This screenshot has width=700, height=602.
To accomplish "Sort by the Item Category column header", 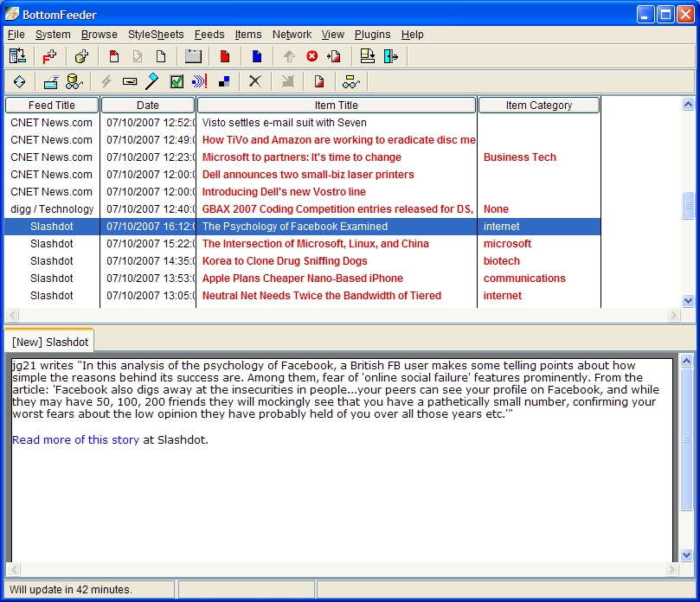I will click(539, 106).
